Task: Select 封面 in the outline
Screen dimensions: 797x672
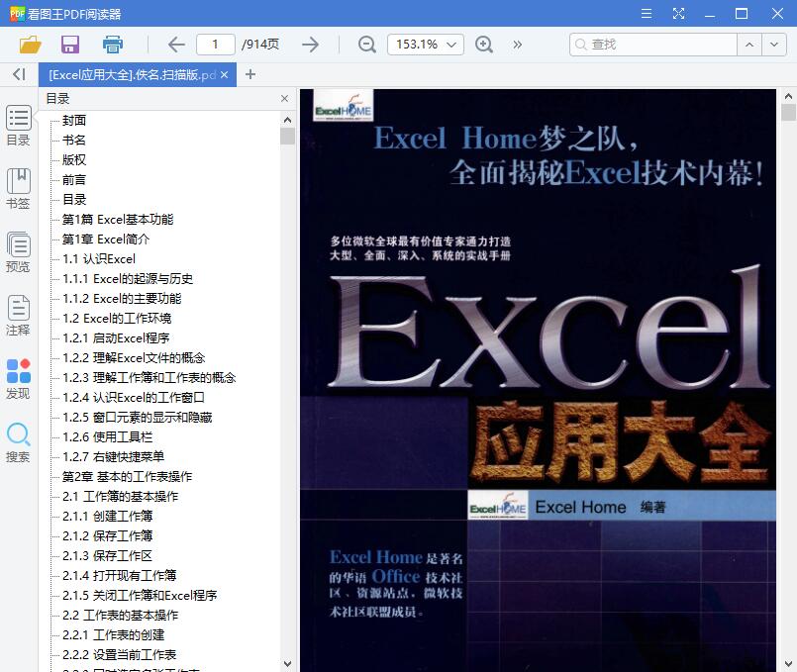Action: tap(74, 121)
